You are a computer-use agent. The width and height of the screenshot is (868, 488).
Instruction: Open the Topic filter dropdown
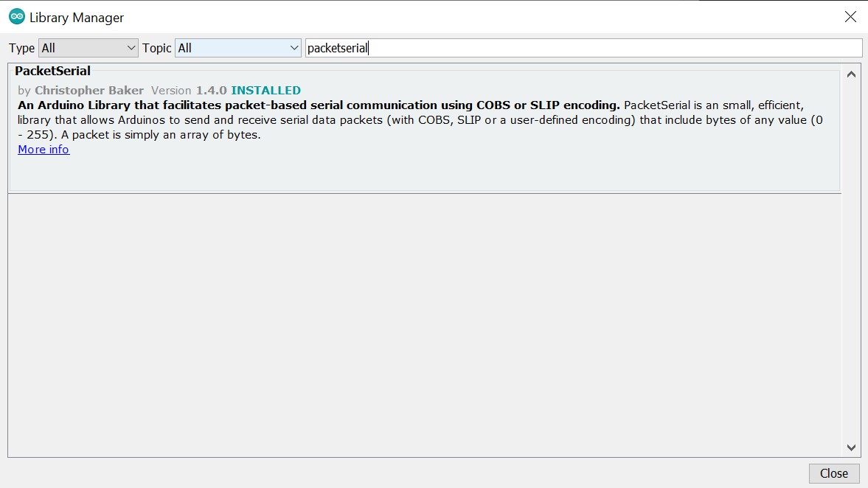[238, 48]
